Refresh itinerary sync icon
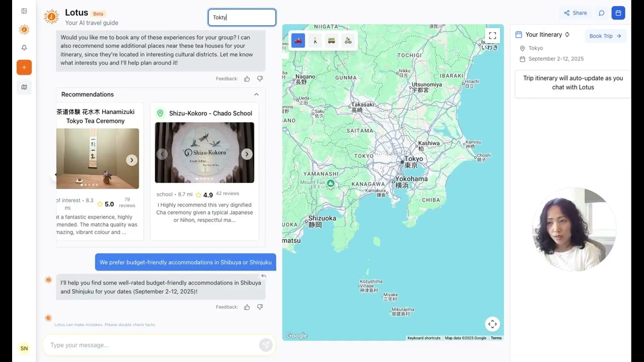This screenshot has height=362, width=644. coord(568,35)
